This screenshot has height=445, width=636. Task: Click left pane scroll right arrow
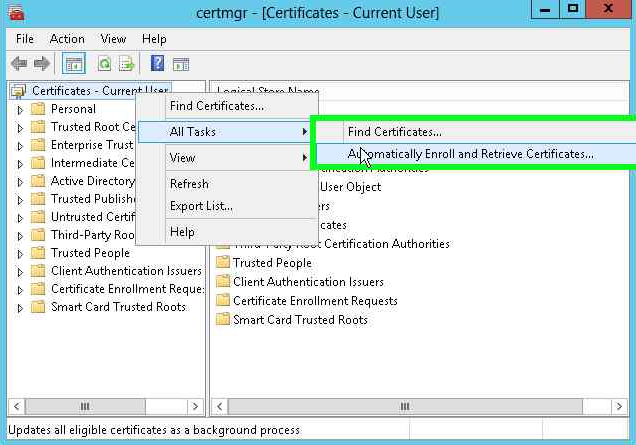click(195, 406)
